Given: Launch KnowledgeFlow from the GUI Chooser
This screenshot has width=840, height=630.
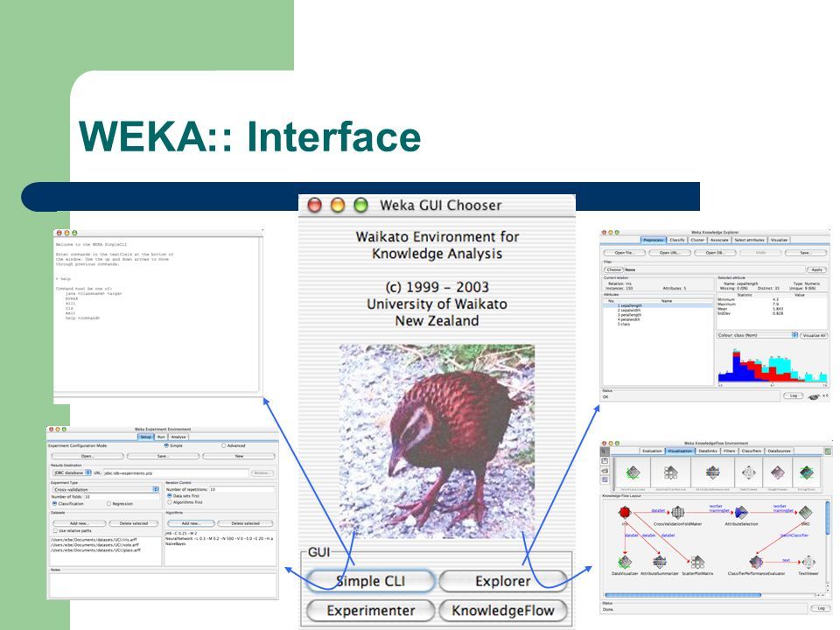Looking at the screenshot, I should click(503, 611).
